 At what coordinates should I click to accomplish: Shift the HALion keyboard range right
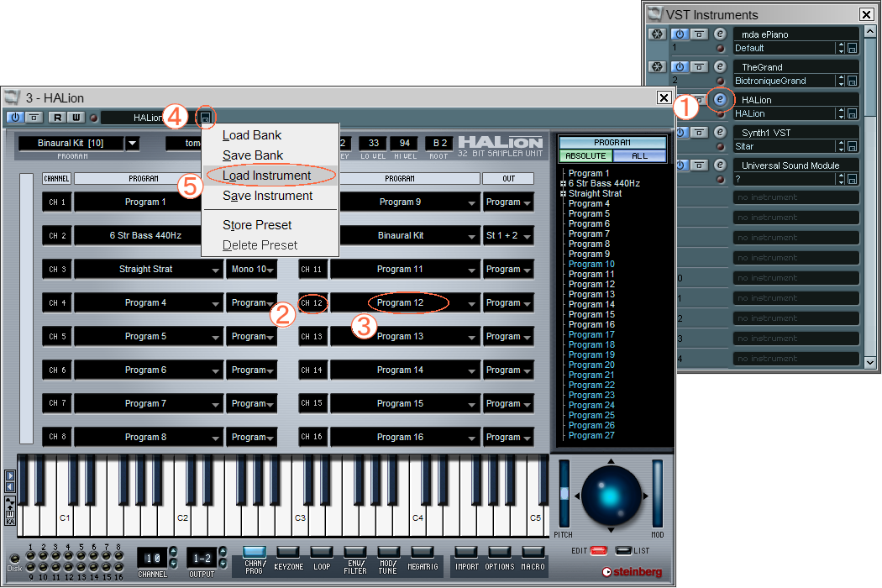pos(10,476)
